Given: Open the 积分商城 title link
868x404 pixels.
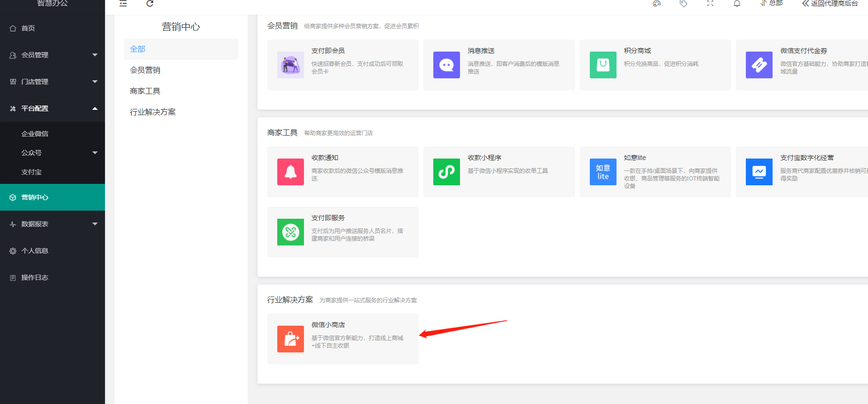Looking at the screenshot, I should pos(637,51).
